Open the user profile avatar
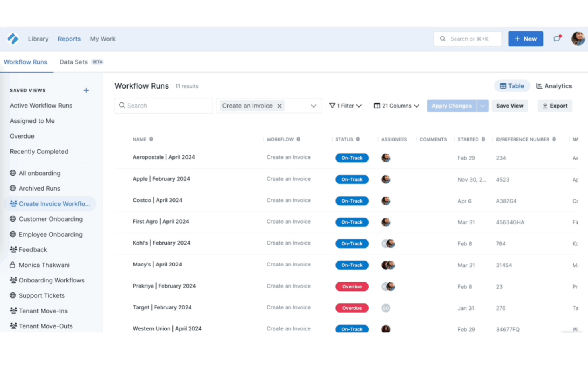 (578, 39)
